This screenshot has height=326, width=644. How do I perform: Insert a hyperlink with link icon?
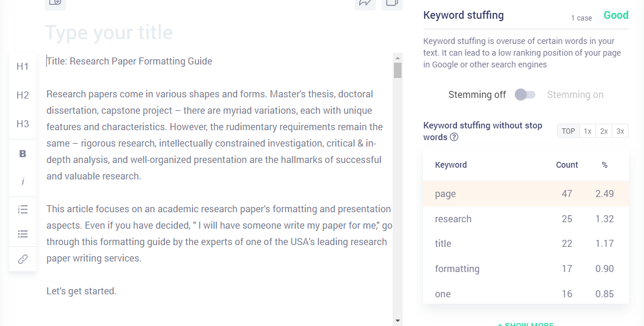point(23,259)
